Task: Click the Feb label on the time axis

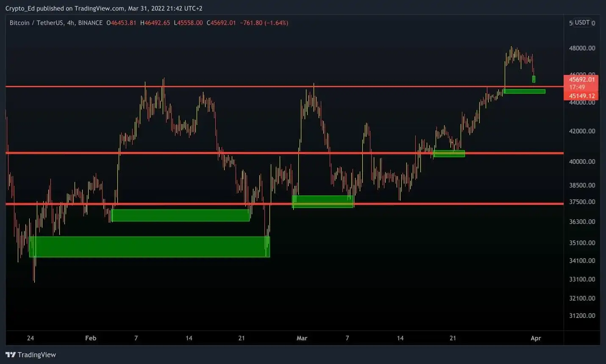Action: (x=91, y=338)
